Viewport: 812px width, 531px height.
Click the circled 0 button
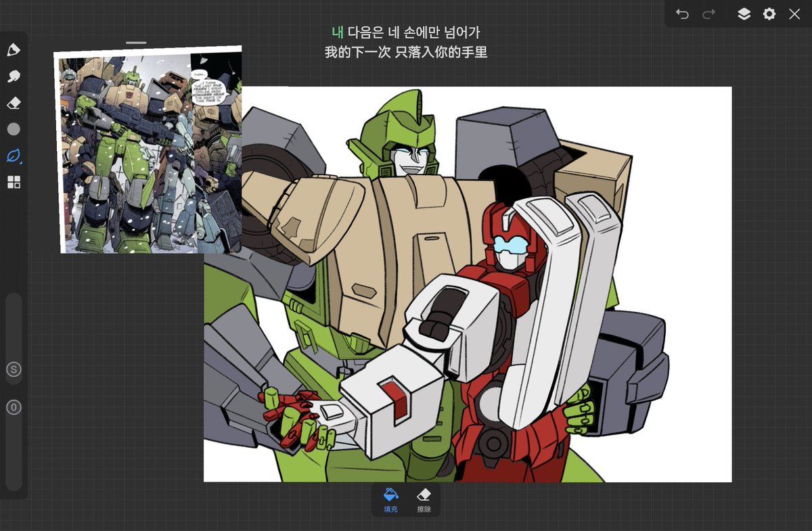point(14,407)
